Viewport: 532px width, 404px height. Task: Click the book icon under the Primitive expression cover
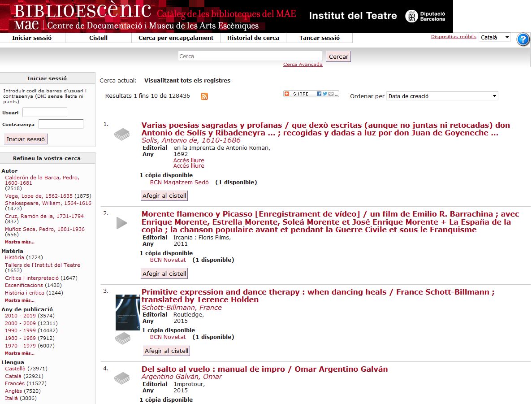[123, 339]
